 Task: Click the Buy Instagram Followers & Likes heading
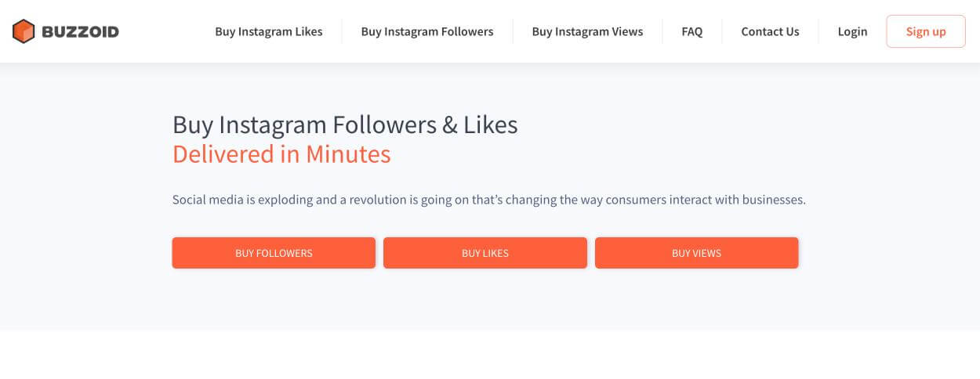point(345,125)
